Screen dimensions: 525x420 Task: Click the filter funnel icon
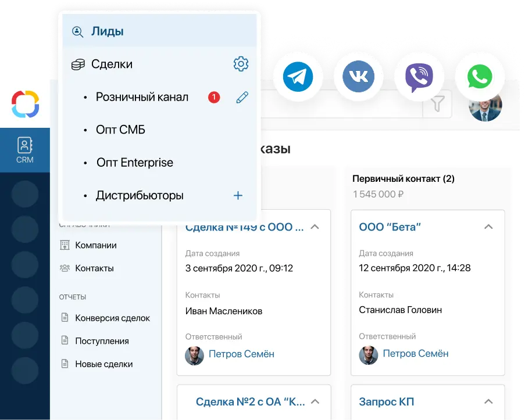click(437, 104)
